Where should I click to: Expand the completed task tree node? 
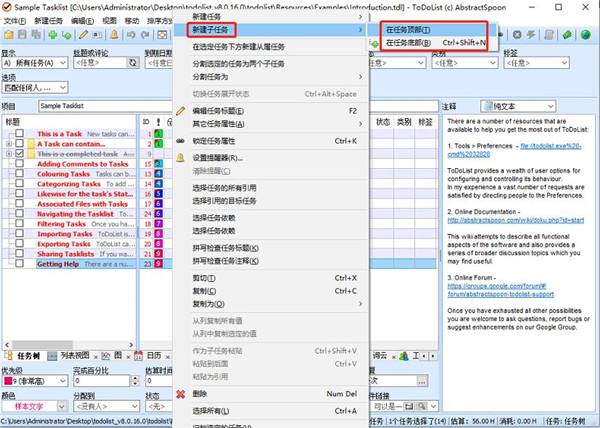(9, 154)
